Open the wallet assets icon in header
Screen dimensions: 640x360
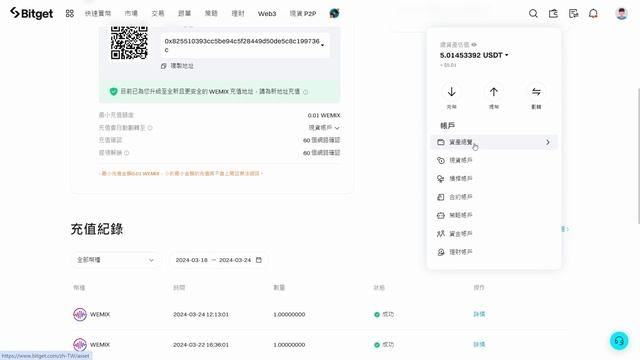(553, 13)
